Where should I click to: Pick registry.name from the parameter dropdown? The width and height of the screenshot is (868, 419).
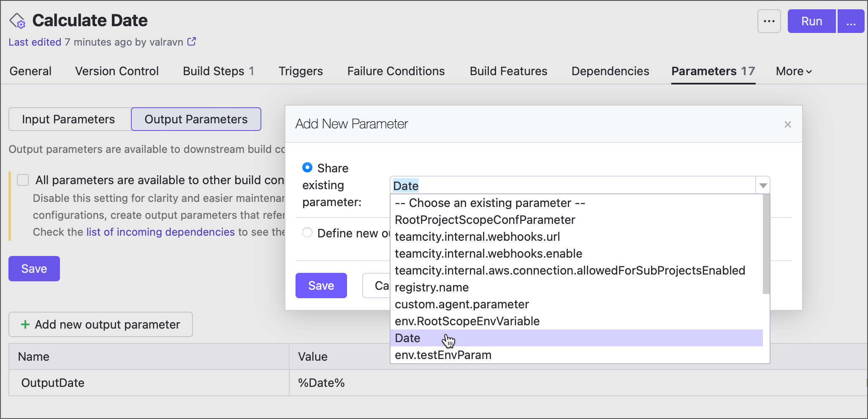coord(431,287)
